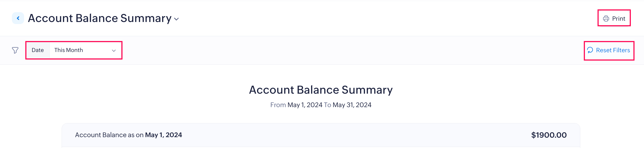Click the To label in date range
This screenshot has height=148, width=644.
tap(327, 105)
